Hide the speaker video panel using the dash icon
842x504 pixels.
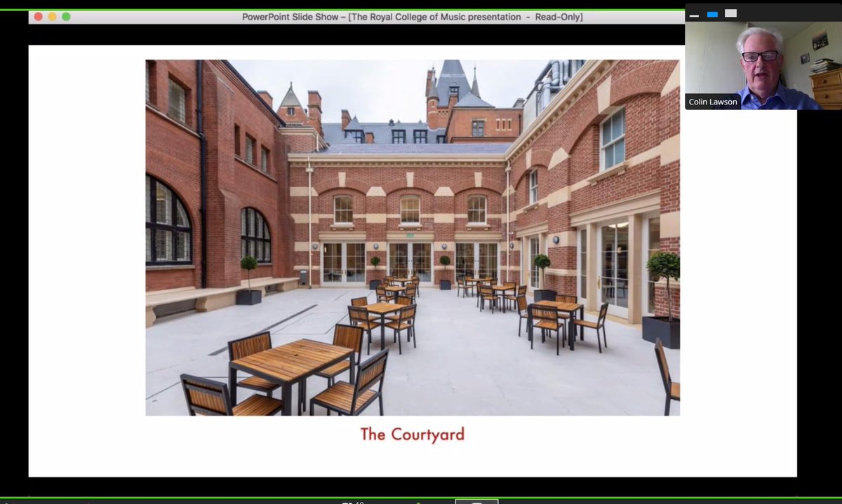point(694,15)
